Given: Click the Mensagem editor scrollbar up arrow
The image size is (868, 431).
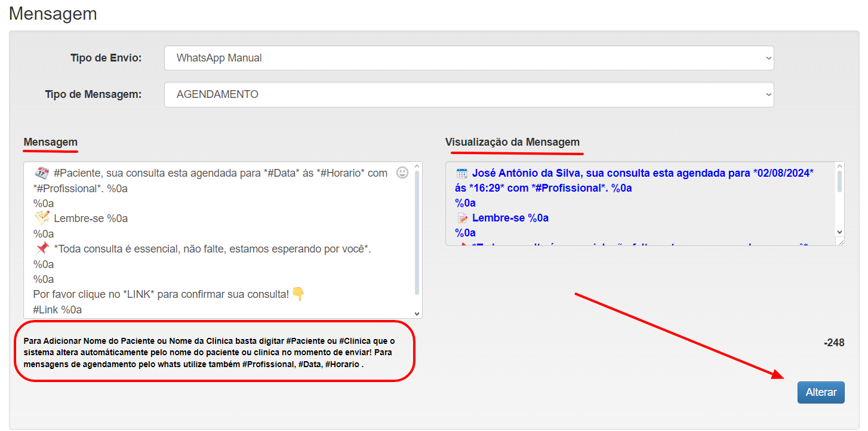Looking at the screenshot, I should [x=417, y=167].
